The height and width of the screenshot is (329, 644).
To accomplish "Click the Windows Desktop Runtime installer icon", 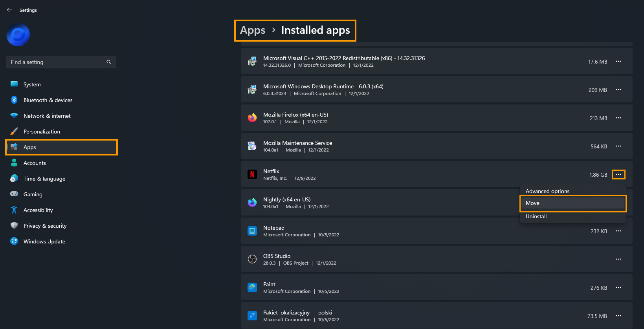I will (x=252, y=90).
